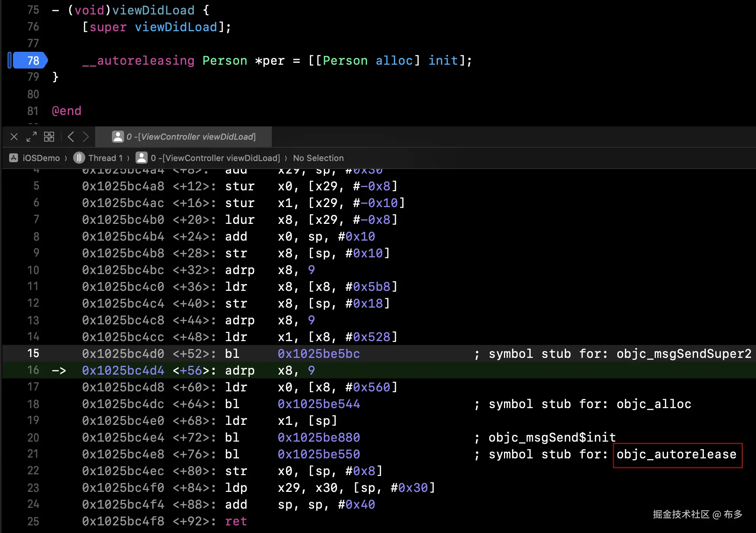Select the viewDidLoad disassembly tab

(x=190, y=137)
